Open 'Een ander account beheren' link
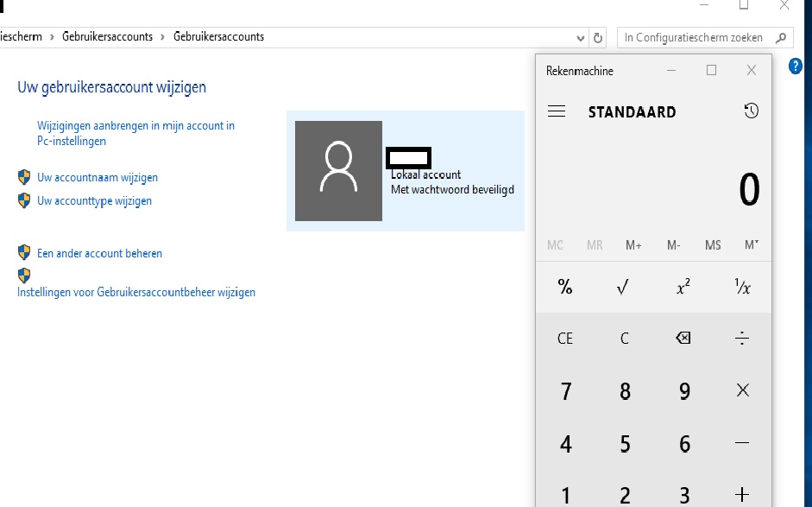Viewport: 812px width, 507px height. coord(99,253)
